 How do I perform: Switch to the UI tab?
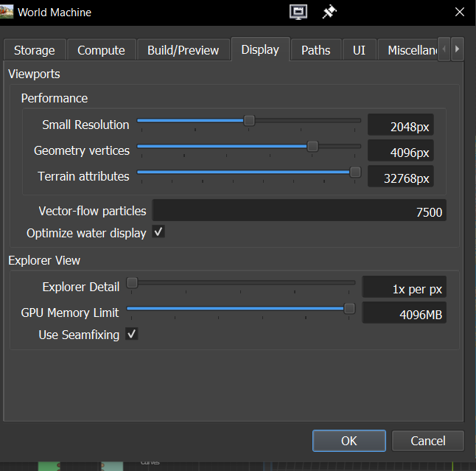359,50
